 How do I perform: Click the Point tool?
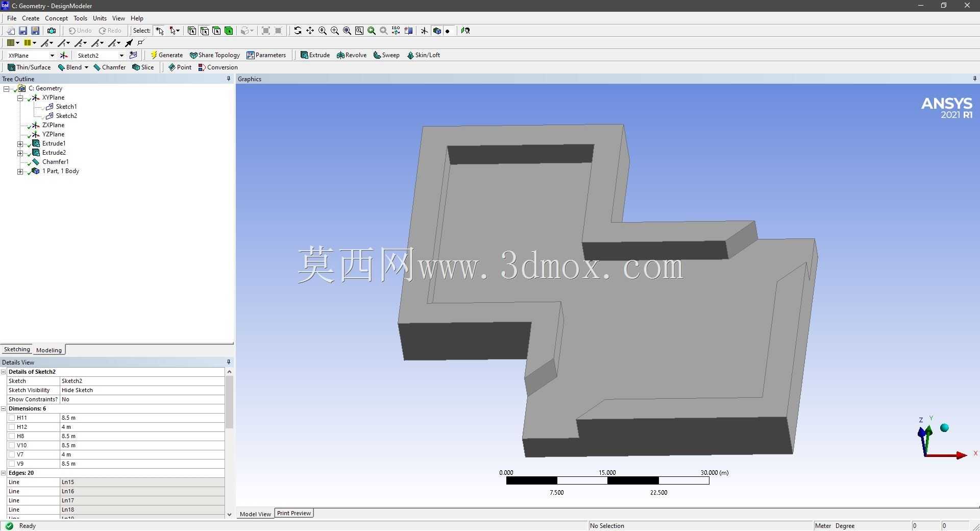click(x=180, y=67)
